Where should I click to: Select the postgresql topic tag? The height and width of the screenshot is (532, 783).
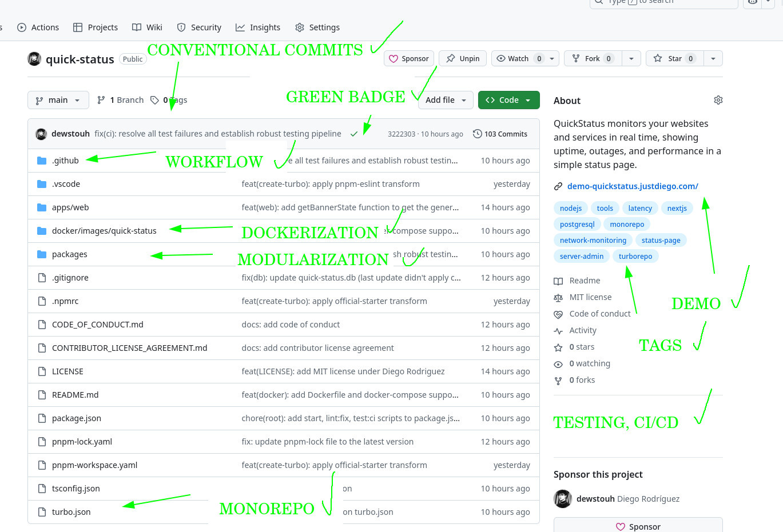(x=577, y=225)
